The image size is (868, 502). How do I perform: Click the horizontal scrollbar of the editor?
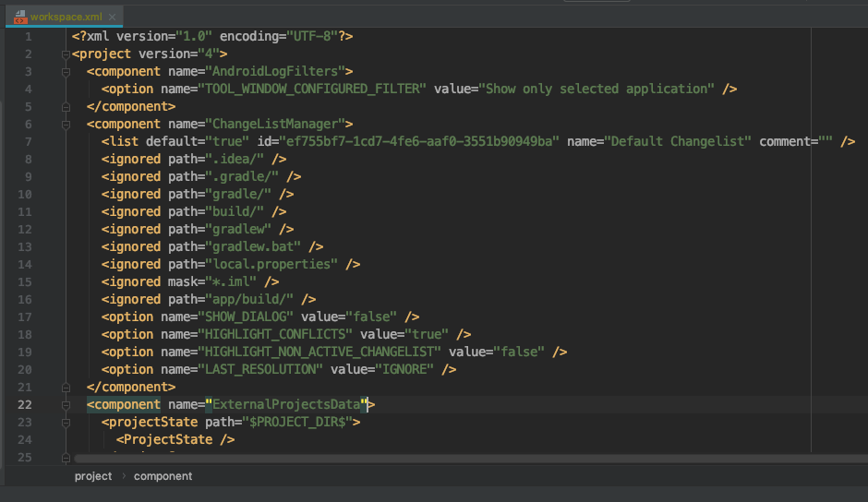[471, 459]
